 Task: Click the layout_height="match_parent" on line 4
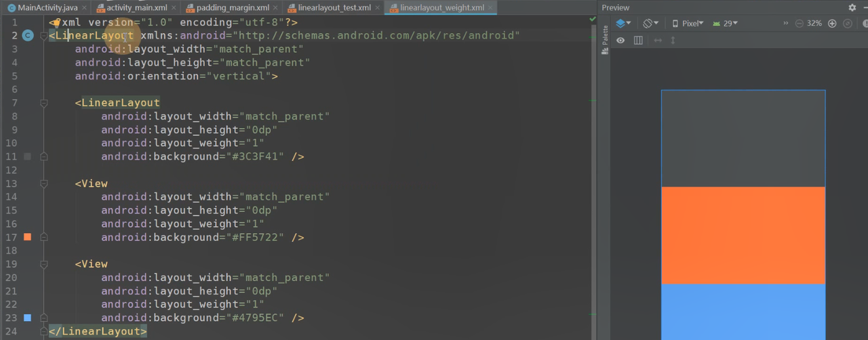pos(193,62)
